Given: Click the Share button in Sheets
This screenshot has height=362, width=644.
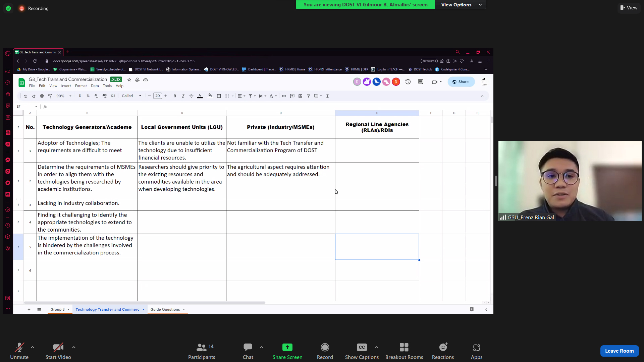Looking at the screenshot, I should tap(461, 82).
